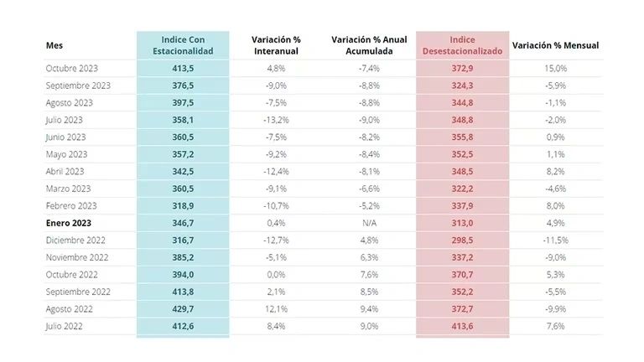Select the "Indice Con Estacionalidad" column header

click(182, 45)
